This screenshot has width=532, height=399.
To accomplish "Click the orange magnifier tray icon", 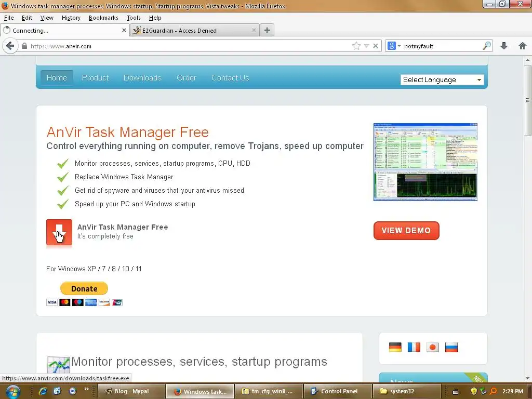I will pos(493,391).
